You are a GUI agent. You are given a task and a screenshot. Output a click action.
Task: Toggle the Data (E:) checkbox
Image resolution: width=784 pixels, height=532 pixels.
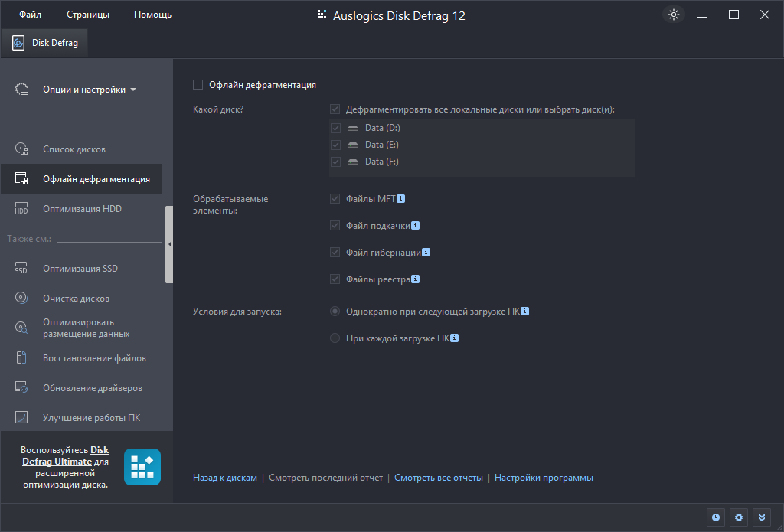click(x=335, y=145)
